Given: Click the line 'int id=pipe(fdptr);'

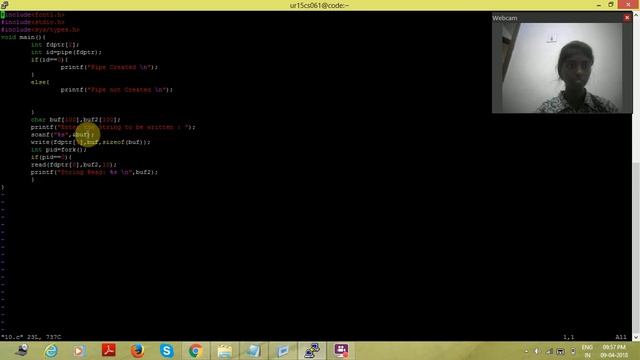Looking at the screenshot, I should [66, 52].
